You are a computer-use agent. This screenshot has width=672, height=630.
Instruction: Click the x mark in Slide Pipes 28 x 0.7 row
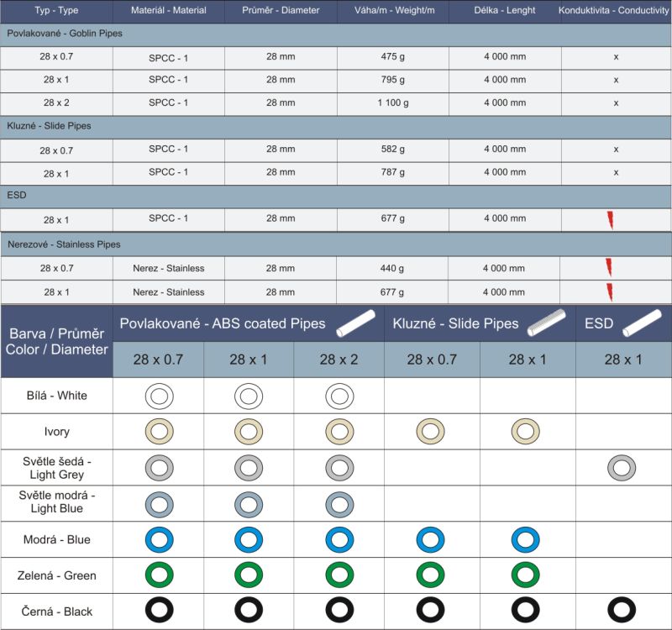[x=616, y=149]
